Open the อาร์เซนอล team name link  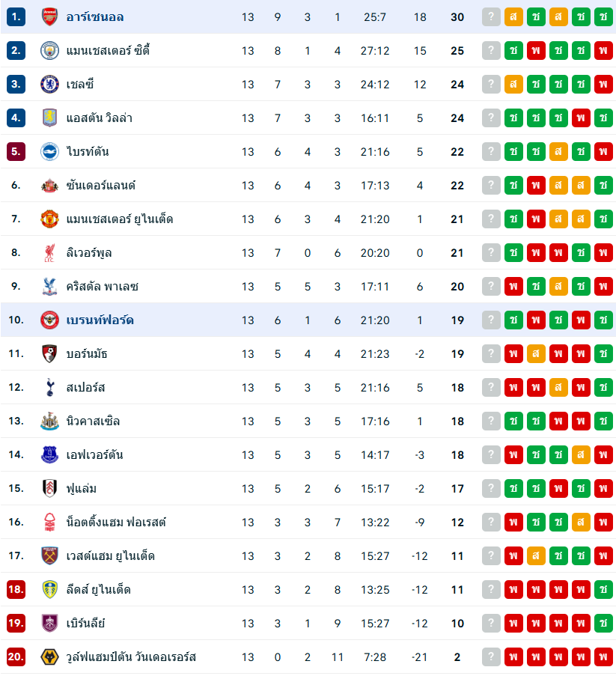click(x=95, y=17)
